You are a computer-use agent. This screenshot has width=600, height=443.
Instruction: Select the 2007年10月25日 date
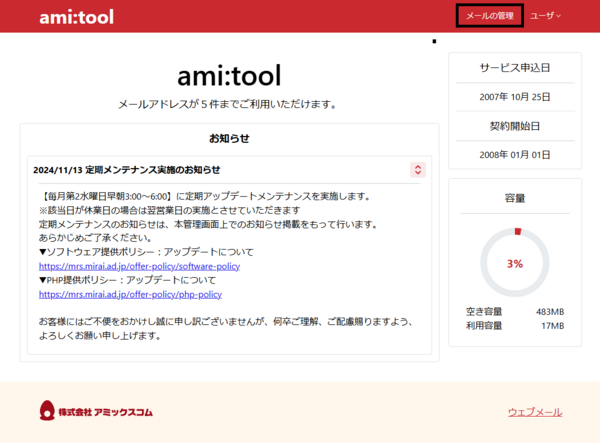click(x=515, y=96)
